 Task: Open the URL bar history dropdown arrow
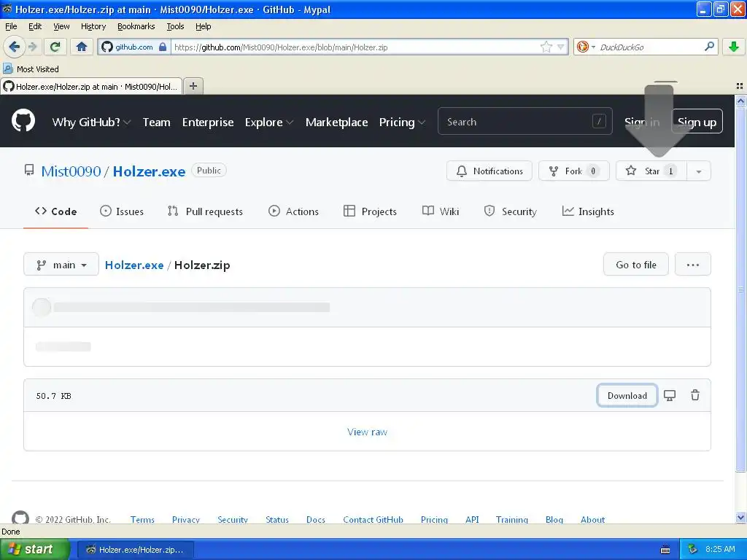pos(560,47)
